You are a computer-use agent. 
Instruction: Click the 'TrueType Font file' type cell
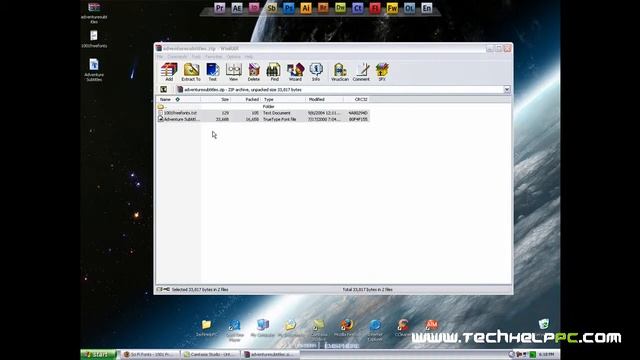tap(280, 119)
